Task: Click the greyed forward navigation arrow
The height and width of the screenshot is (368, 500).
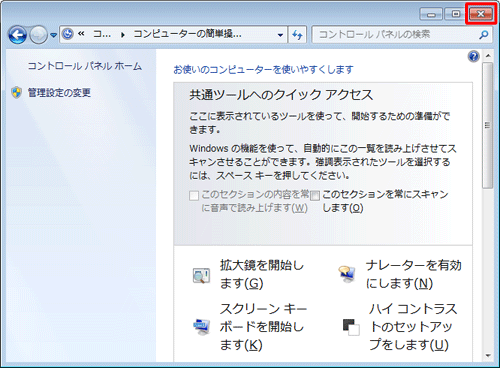Action: [x=39, y=35]
